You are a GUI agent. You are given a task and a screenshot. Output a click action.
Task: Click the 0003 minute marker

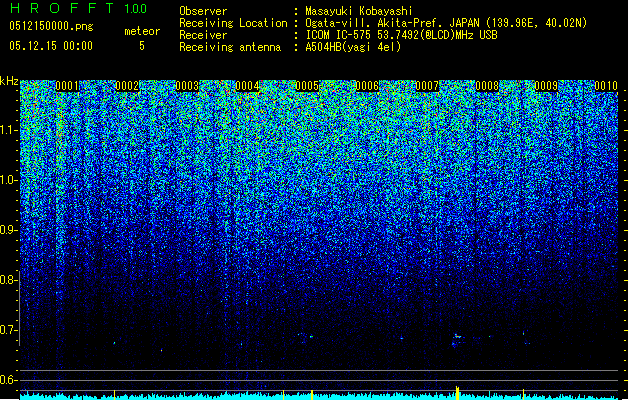[187, 86]
